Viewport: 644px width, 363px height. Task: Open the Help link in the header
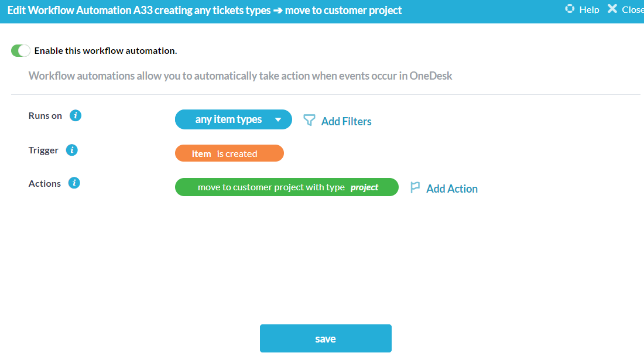589,9
